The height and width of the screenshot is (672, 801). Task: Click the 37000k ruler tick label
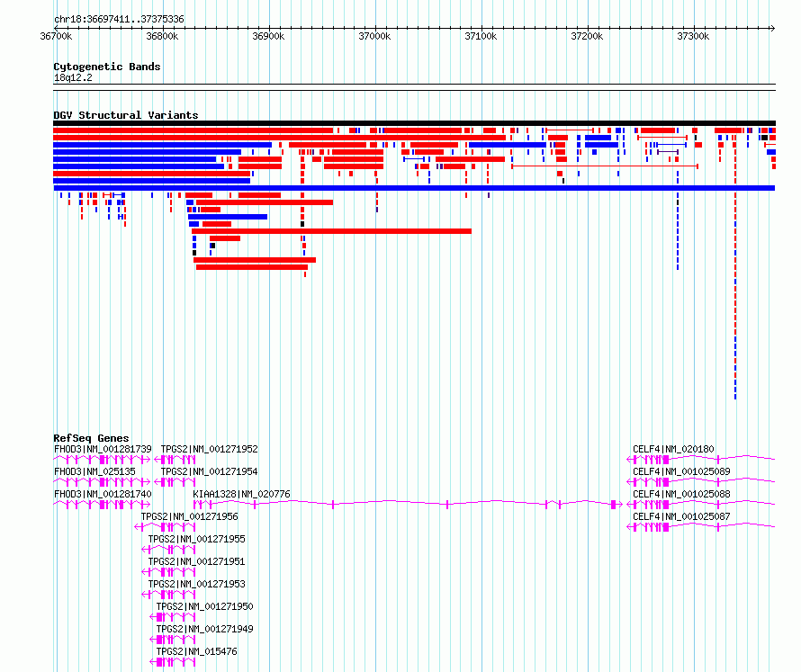pyautogui.click(x=375, y=36)
